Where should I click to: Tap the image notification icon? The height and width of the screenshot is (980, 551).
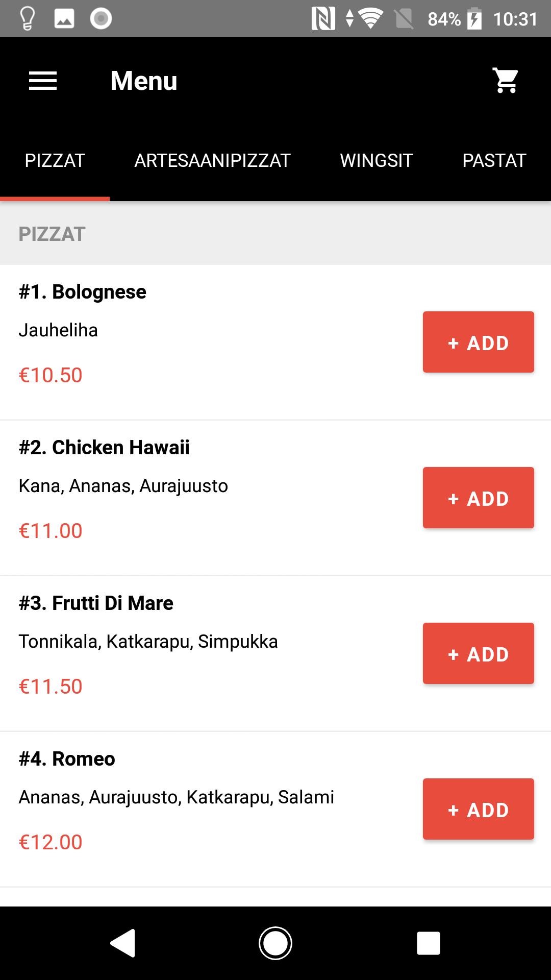tap(64, 19)
